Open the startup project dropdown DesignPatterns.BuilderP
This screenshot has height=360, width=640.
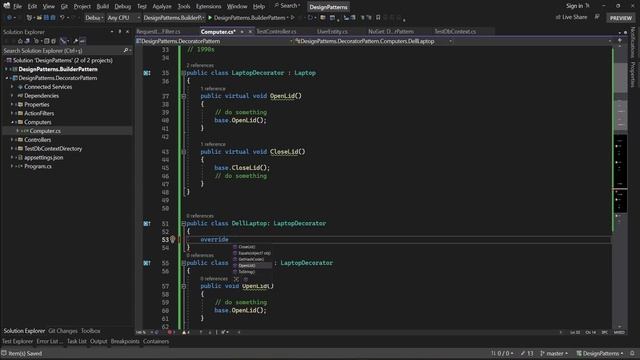coord(173,18)
